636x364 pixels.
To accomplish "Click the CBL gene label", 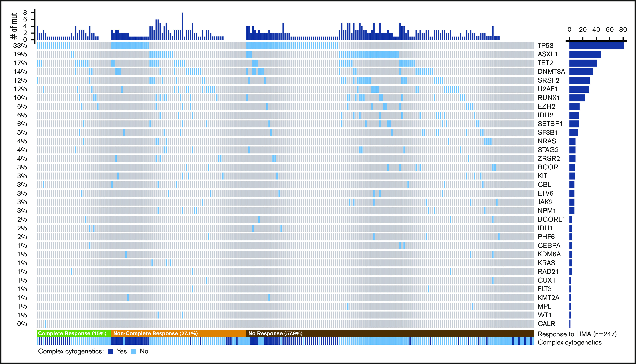I will tap(544, 185).
